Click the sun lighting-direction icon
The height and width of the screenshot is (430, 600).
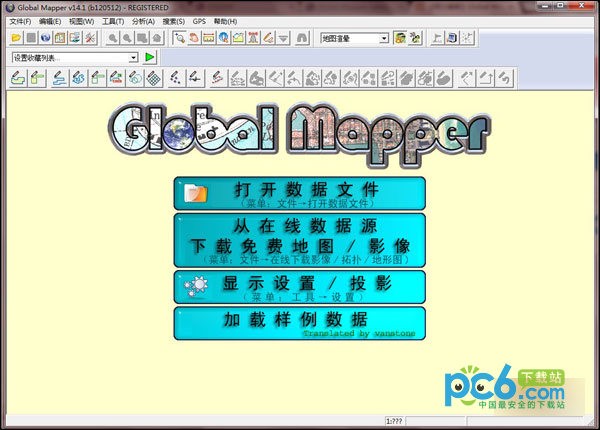415,38
